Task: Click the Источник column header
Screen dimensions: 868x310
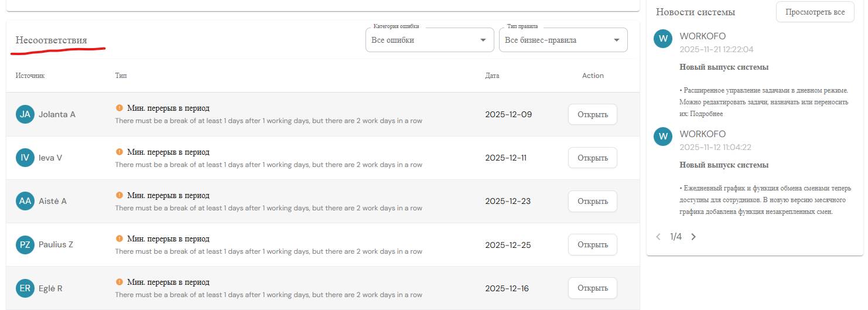Action: pos(30,76)
